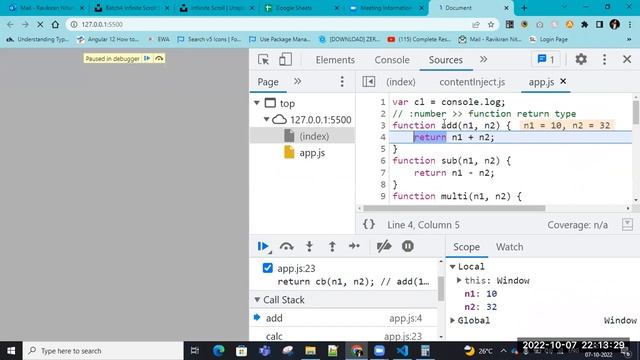Open navigator pane three-dot menu

click(342, 82)
